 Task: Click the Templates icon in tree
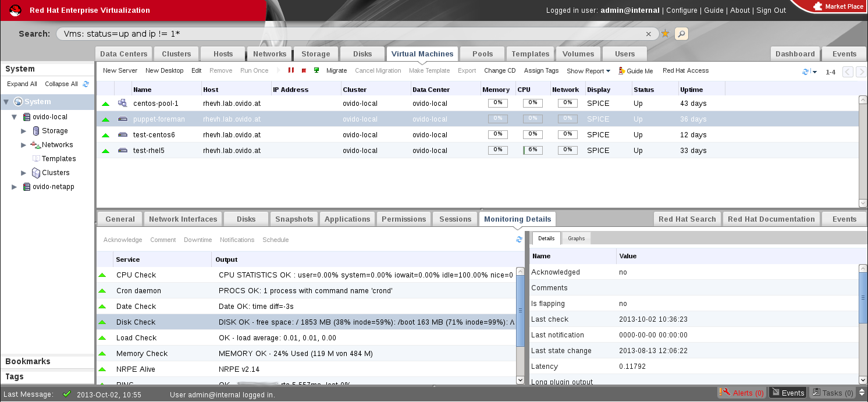click(36, 159)
